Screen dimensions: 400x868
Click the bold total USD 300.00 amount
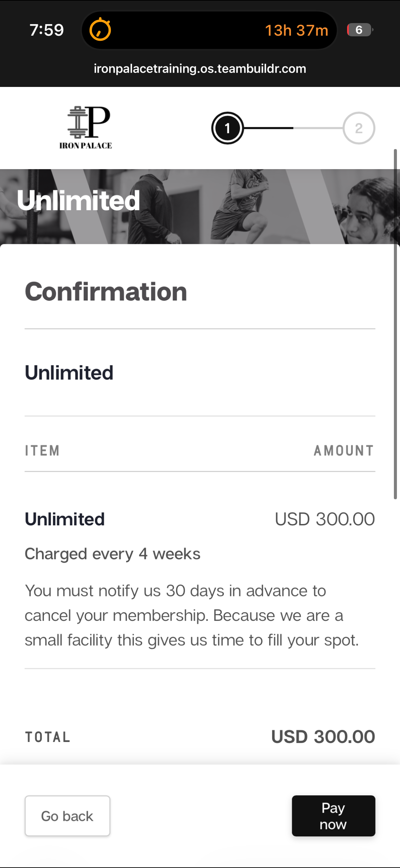323,737
